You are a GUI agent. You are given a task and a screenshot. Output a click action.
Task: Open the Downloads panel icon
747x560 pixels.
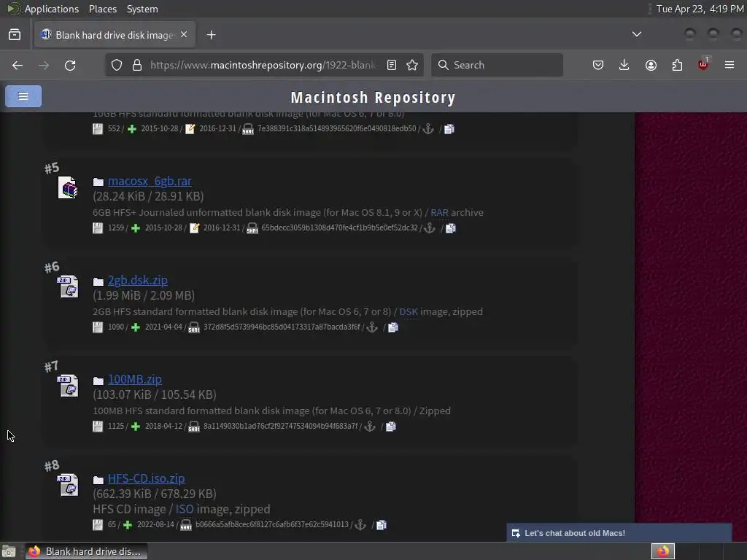click(624, 65)
